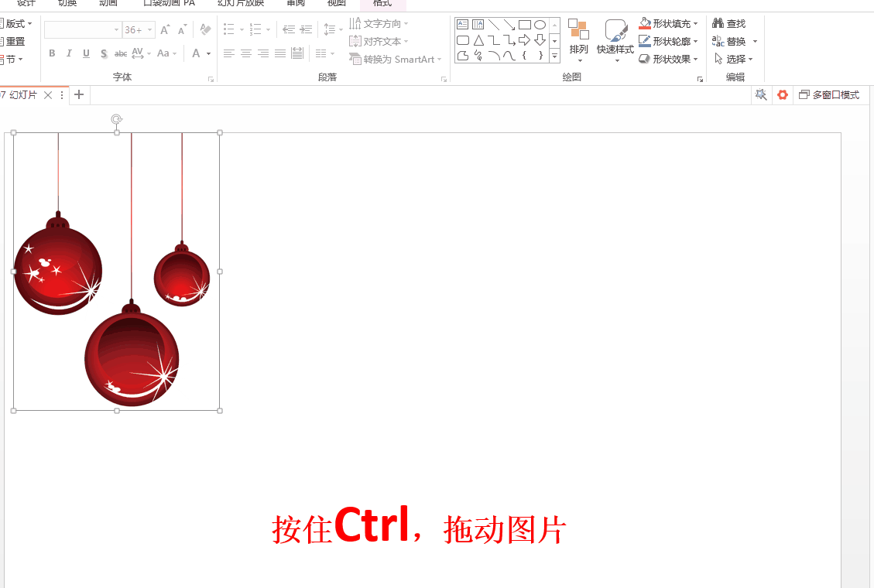Image resolution: width=874 pixels, height=588 pixels.
Task: Select the vertical text box shape
Action: pyautogui.click(x=478, y=25)
